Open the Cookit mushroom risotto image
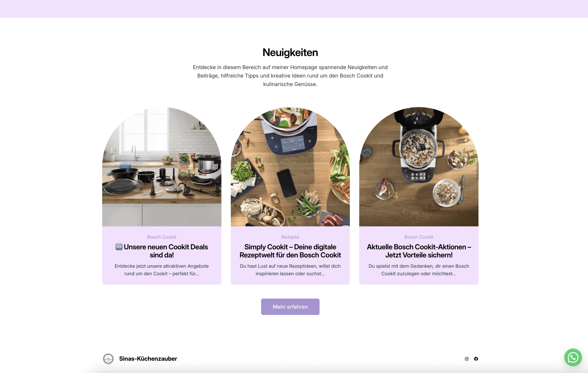Viewport: 588px width, 373px height. [418, 167]
